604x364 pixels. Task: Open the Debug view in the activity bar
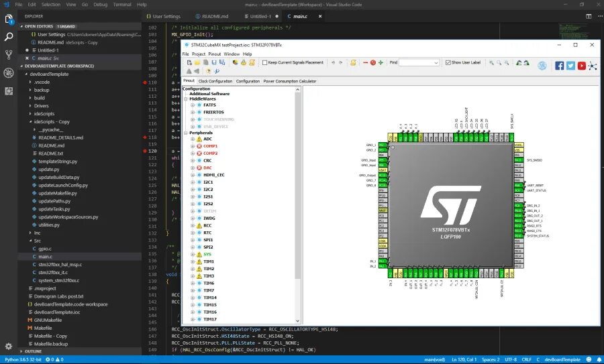9,72
